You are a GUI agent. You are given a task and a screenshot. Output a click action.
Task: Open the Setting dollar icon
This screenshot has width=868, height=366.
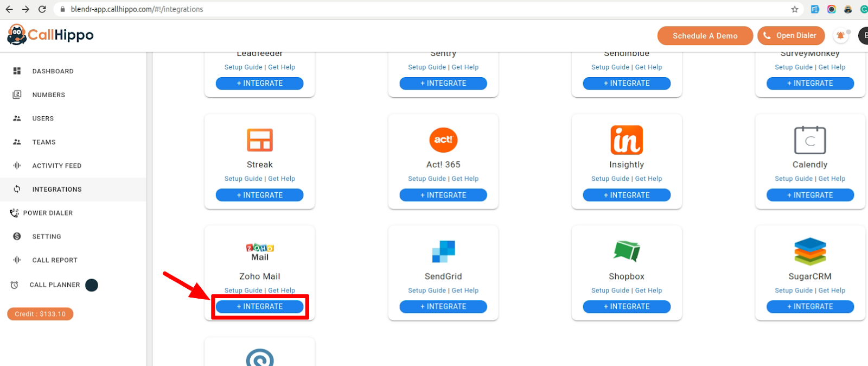(x=17, y=236)
